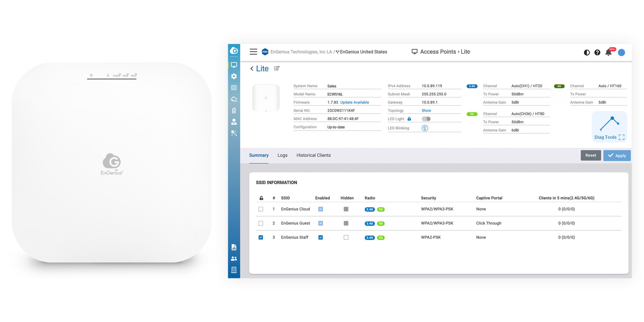The image size is (644, 322).
Task: Click the EnGenius Guest SSID name
Action: (x=295, y=223)
